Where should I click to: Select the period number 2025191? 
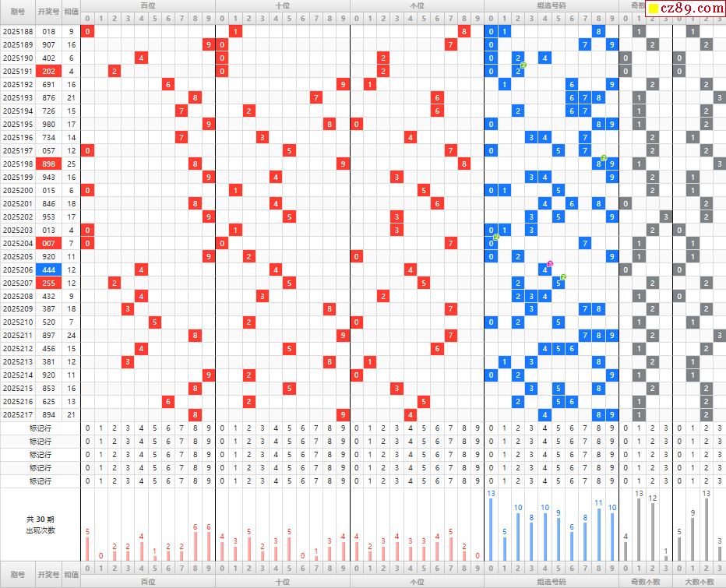[18, 72]
